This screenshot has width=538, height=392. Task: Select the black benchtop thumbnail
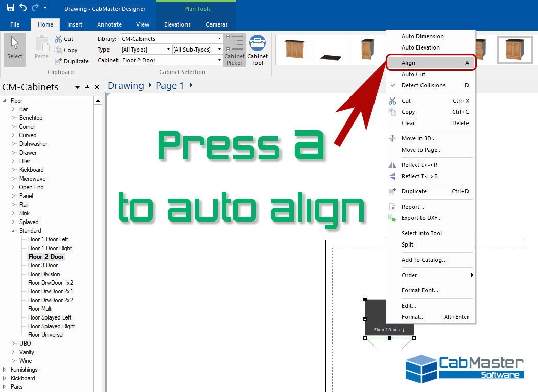[x=331, y=57]
